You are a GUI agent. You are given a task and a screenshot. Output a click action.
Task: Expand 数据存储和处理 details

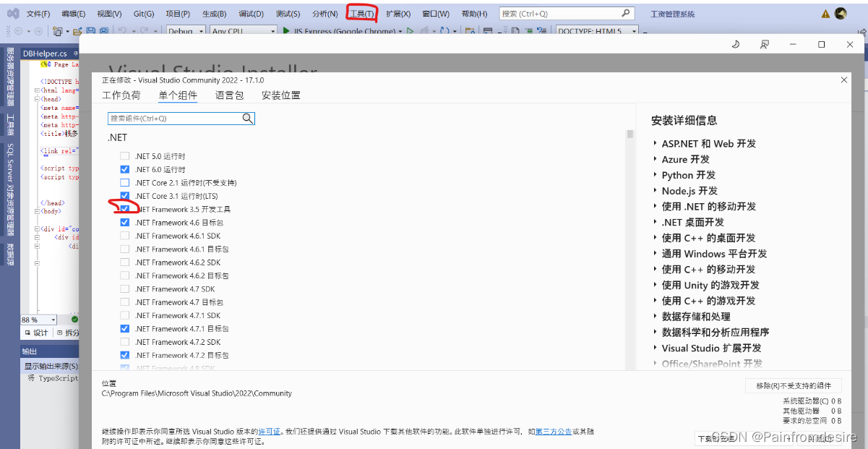click(x=655, y=317)
